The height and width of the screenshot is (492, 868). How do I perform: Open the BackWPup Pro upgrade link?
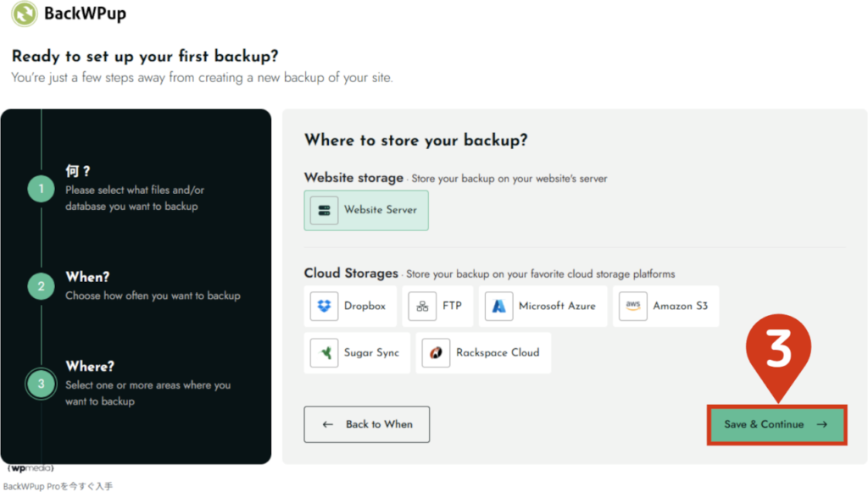(58, 486)
